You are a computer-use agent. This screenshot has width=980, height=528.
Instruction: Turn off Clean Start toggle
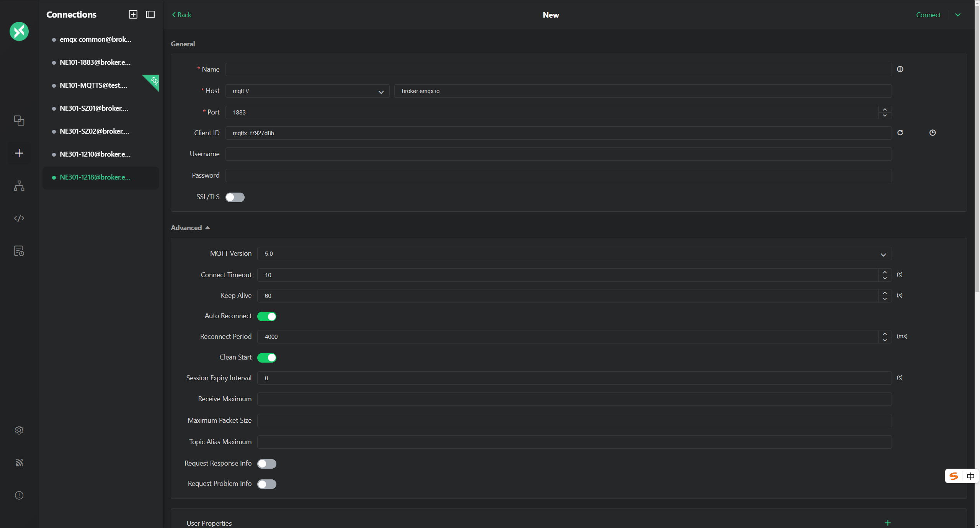click(x=267, y=358)
